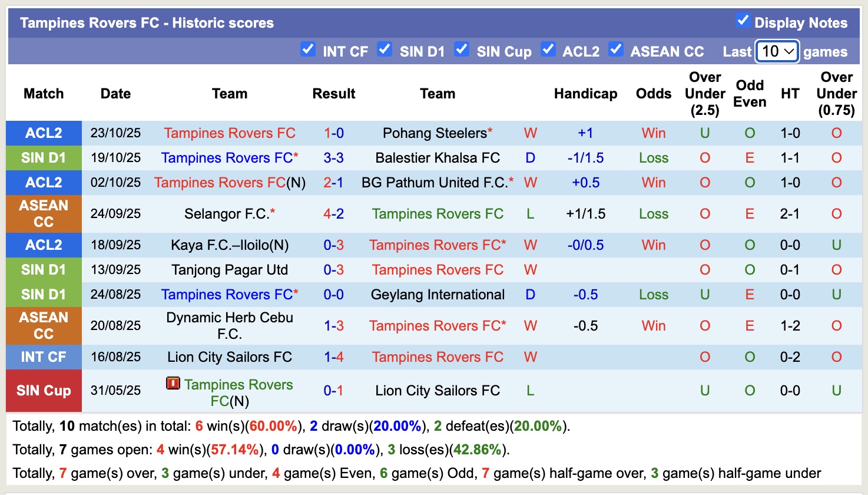Toggle the ACL2 competition checkbox
868x495 pixels.
pyautogui.click(x=548, y=49)
